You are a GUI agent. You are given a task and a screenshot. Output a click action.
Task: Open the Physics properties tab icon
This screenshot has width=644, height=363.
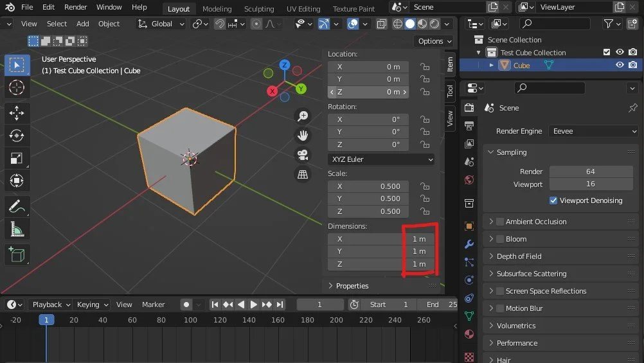(x=469, y=280)
